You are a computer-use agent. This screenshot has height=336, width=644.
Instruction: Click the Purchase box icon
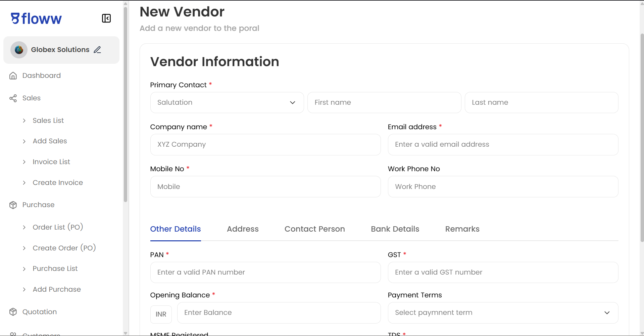coord(13,205)
